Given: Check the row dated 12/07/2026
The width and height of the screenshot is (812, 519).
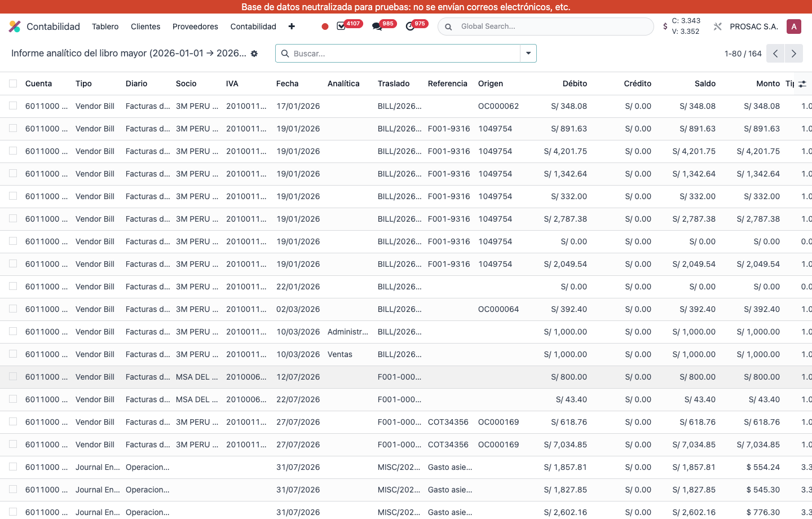Looking at the screenshot, I should [x=13, y=377].
